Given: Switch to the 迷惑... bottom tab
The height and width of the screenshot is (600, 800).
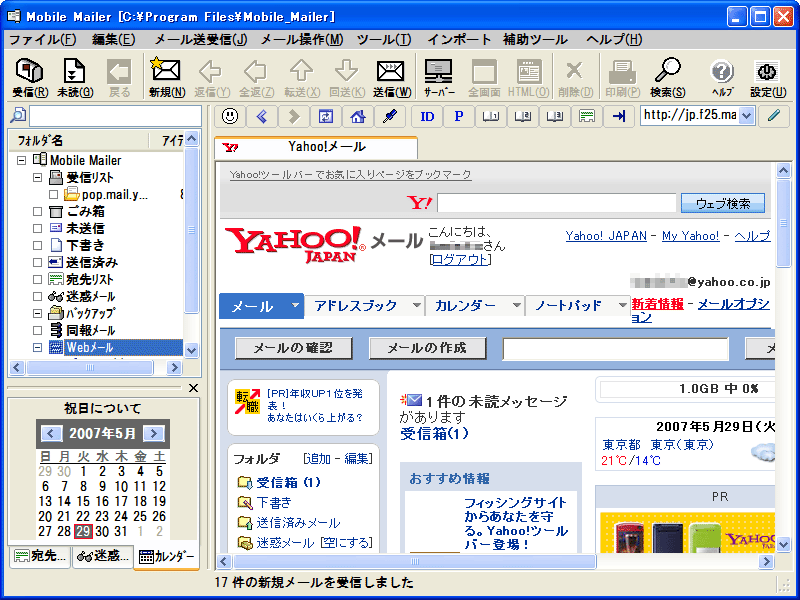Looking at the screenshot, I should click(x=103, y=556).
